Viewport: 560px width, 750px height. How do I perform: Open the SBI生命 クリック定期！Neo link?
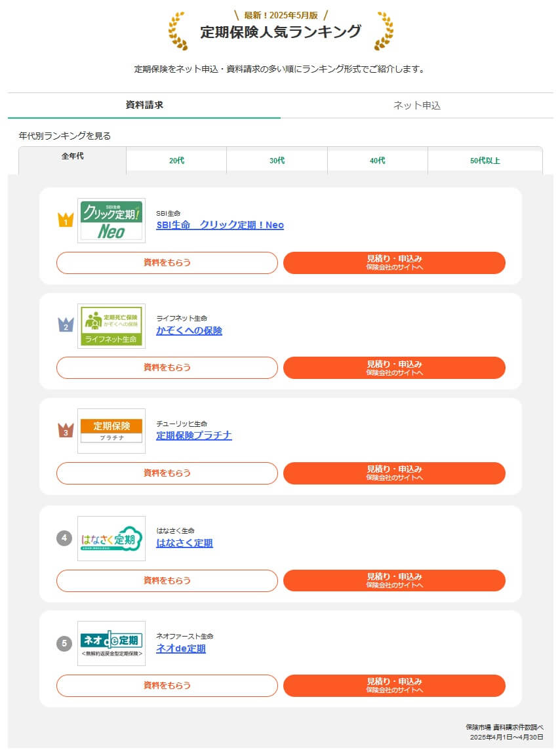tap(220, 225)
